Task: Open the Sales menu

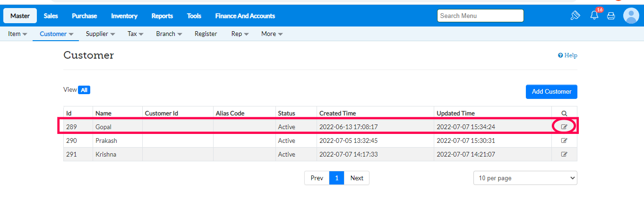Action: (51, 16)
